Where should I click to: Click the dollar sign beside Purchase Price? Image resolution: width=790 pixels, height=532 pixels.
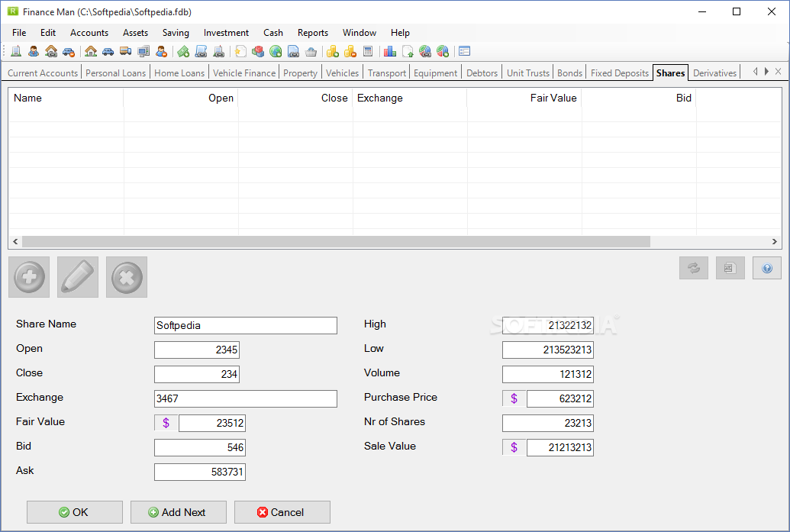(x=514, y=398)
